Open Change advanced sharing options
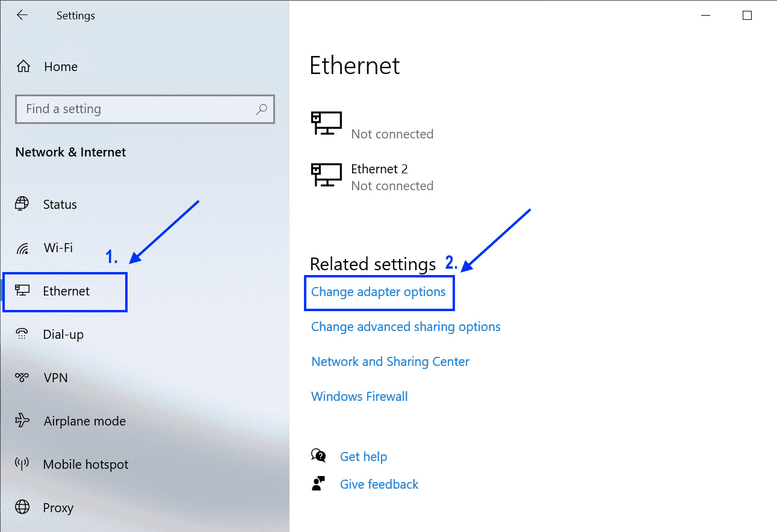 [406, 327]
